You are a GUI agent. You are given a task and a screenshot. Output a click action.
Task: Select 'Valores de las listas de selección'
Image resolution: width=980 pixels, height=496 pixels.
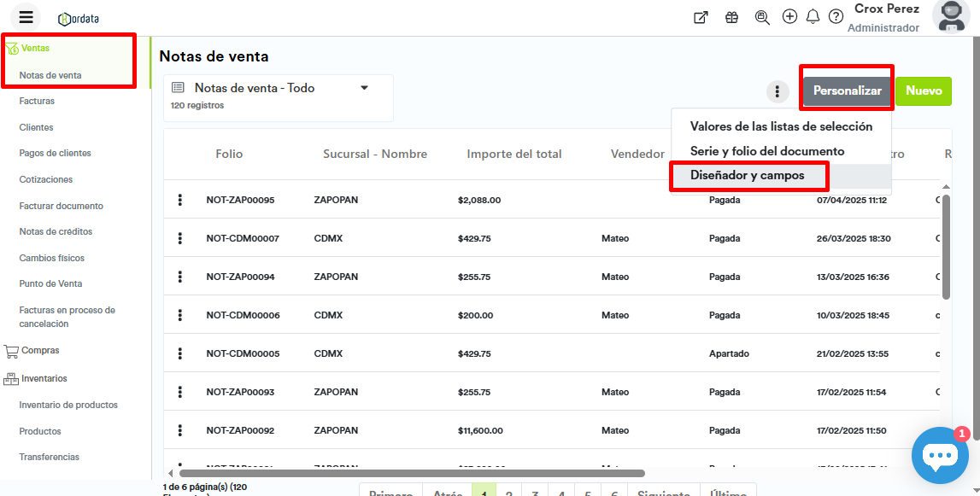(781, 126)
